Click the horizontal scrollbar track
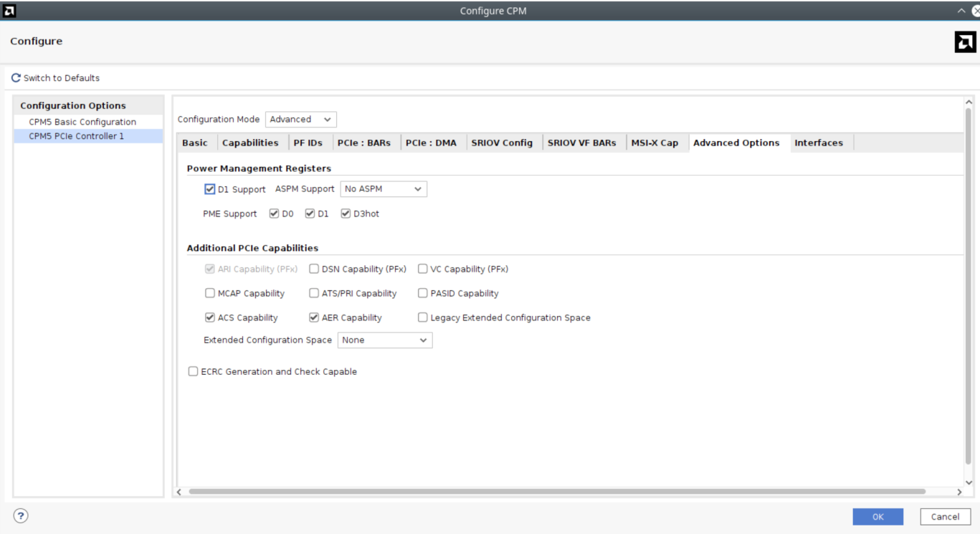Screen dimensions: 980x534 (556, 492)
